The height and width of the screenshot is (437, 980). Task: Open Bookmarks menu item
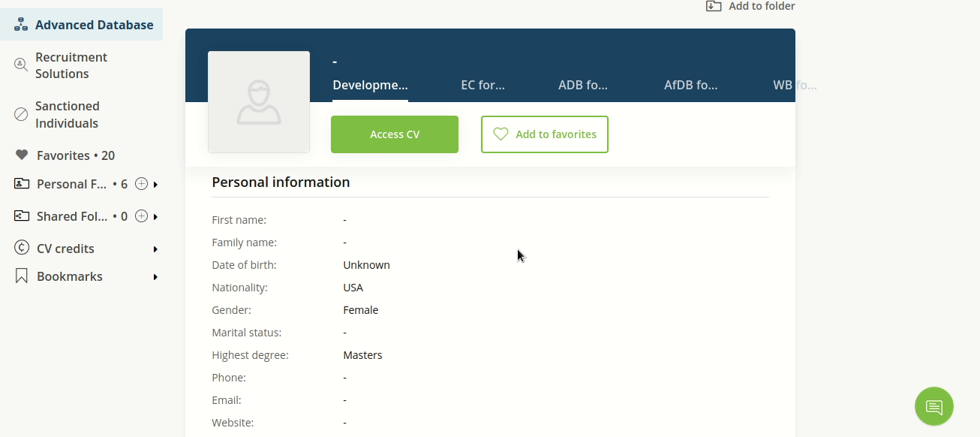tap(70, 276)
